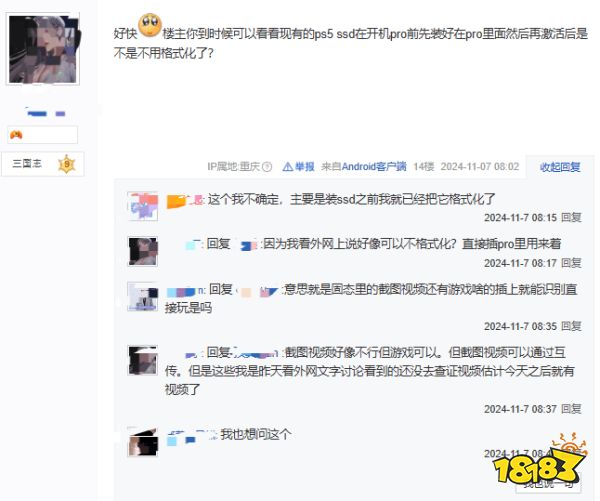Click the IP属地 help question icon
The width and height of the screenshot is (600, 501).
point(267,167)
